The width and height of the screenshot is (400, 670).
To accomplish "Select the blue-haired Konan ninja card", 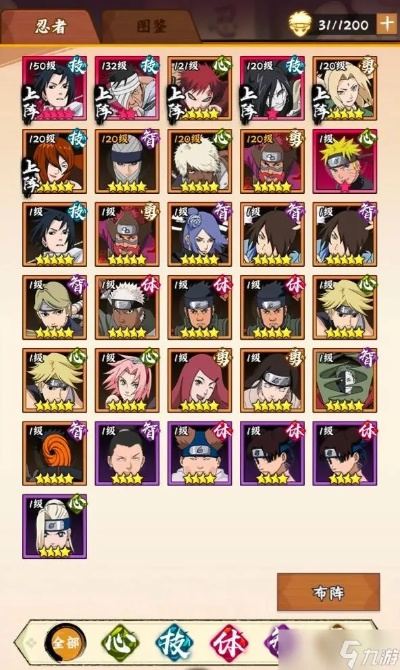I will coord(200,234).
